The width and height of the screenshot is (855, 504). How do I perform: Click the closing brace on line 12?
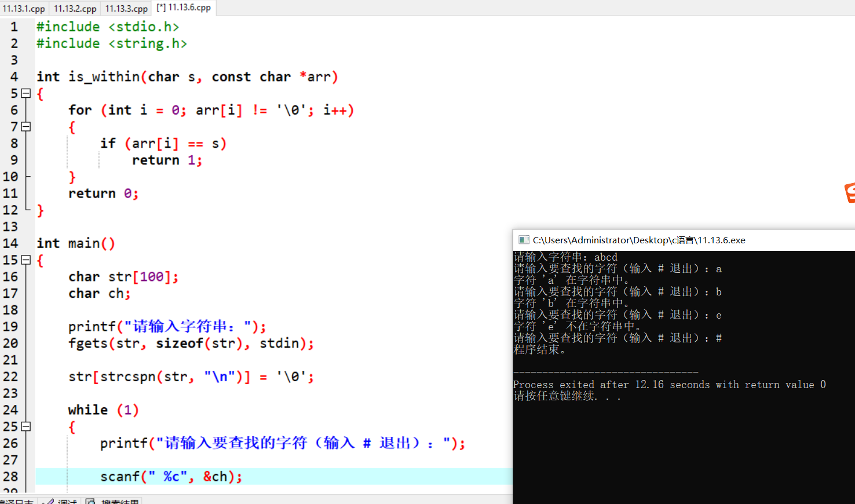pyautogui.click(x=40, y=210)
